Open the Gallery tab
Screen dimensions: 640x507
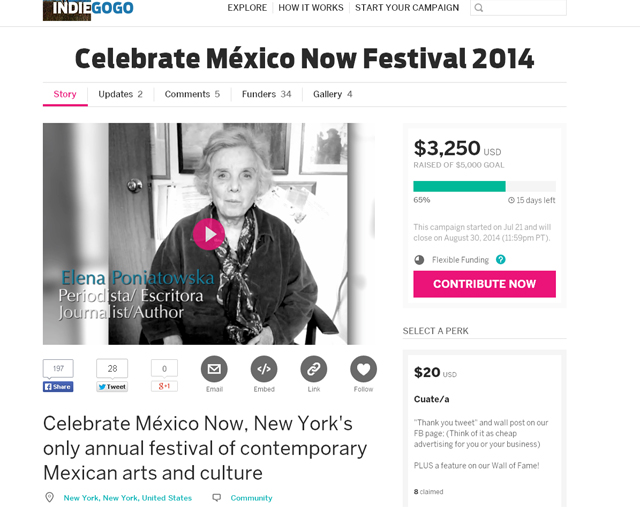click(332, 94)
